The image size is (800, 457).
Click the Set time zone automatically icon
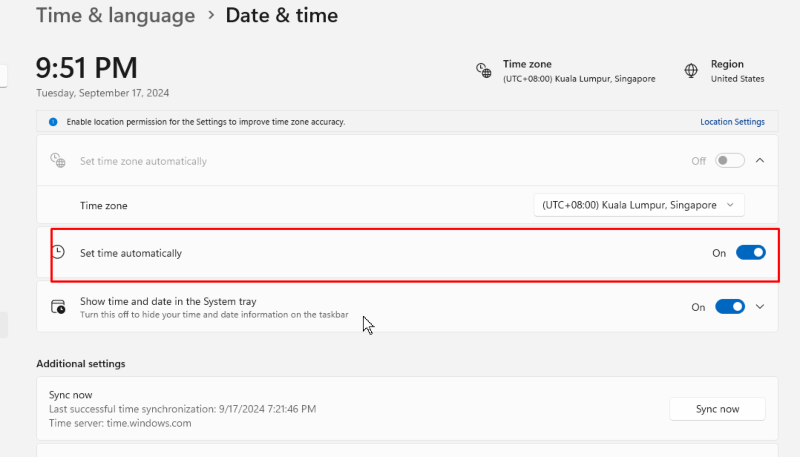[58, 160]
